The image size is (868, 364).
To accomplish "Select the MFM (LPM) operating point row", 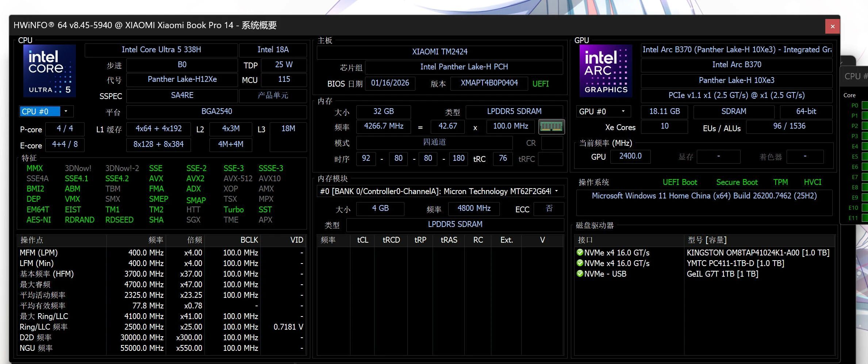I will [x=161, y=253].
